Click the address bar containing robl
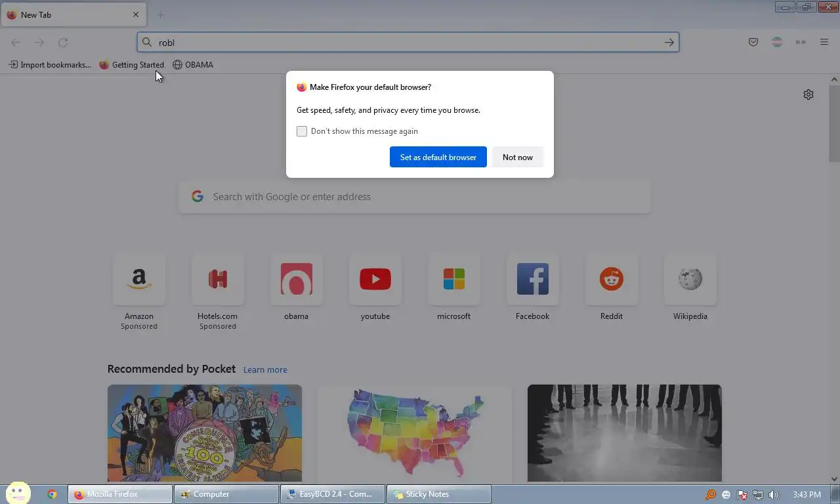 [408, 43]
